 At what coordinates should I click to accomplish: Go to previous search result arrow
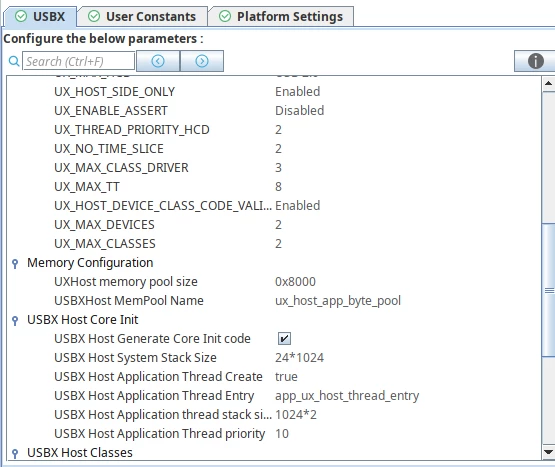click(x=158, y=61)
